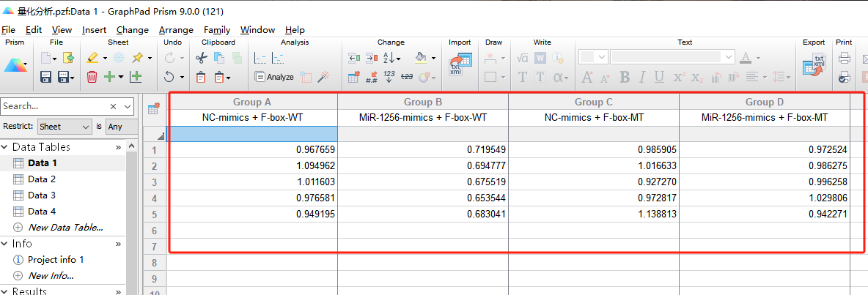Toggle Underline text formatting
The image size is (868, 295).
click(660, 78)
